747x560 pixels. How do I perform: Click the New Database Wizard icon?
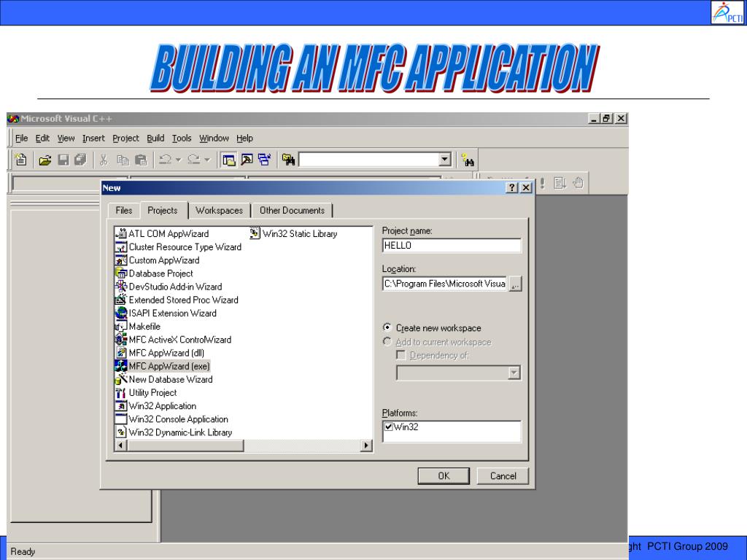(120, 379)
